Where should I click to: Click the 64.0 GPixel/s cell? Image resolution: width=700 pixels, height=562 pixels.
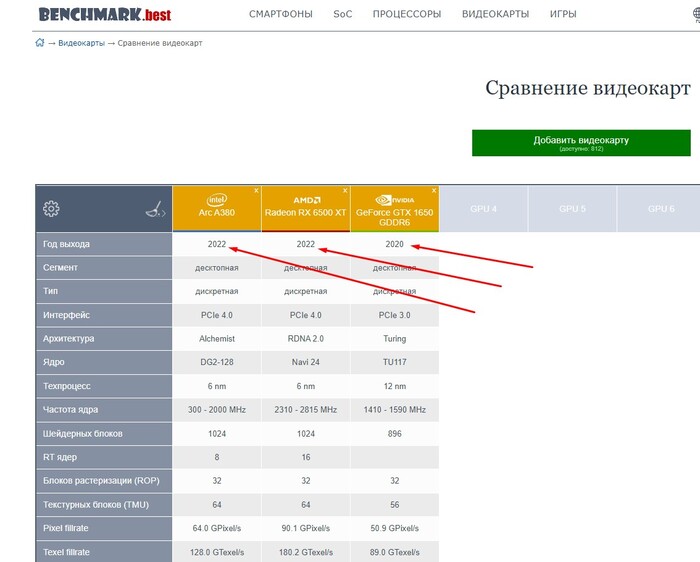pyautogui.click(x=217, y=528)
